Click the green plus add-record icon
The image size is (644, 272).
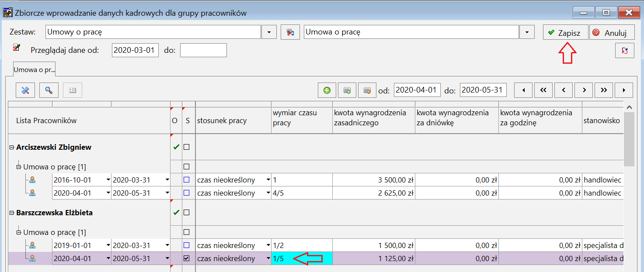click(327, 90)
